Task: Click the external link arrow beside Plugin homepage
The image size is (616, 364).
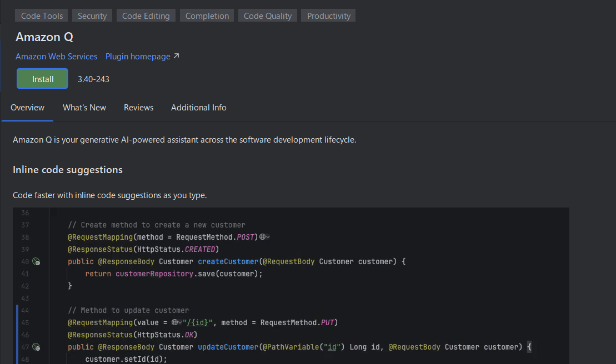Action: tap(177, 56)
